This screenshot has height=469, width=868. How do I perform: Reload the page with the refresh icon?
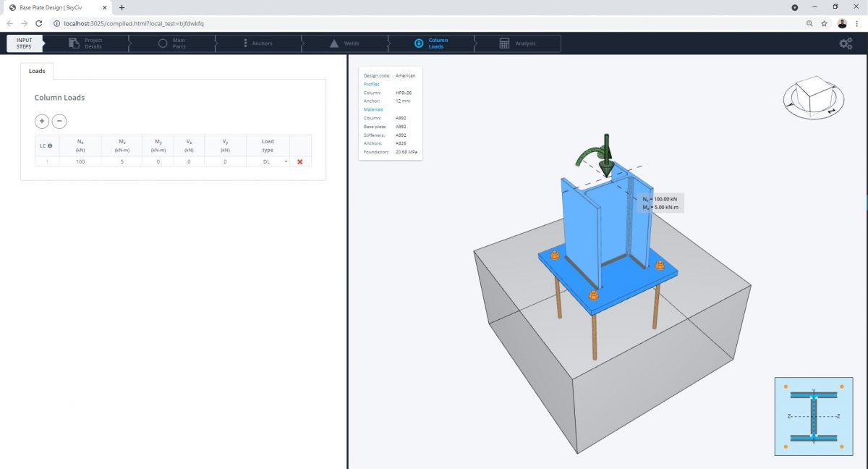point(38,23)
